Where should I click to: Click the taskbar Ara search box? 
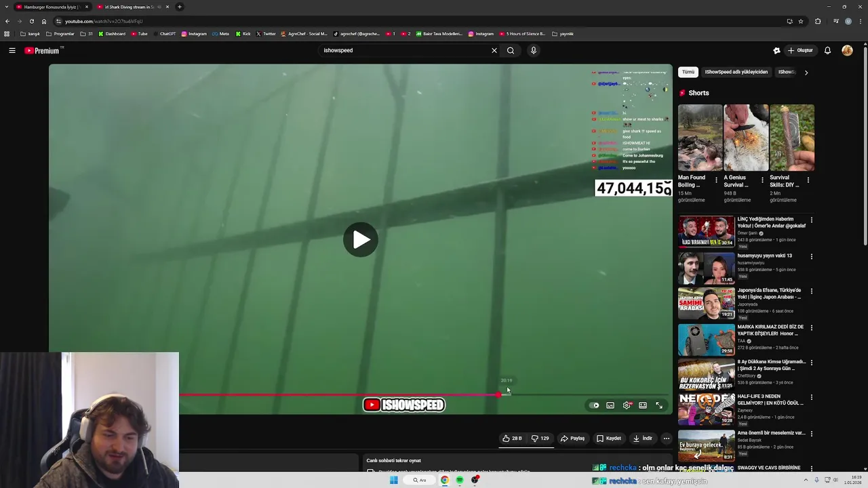click(x=419, y=481)
